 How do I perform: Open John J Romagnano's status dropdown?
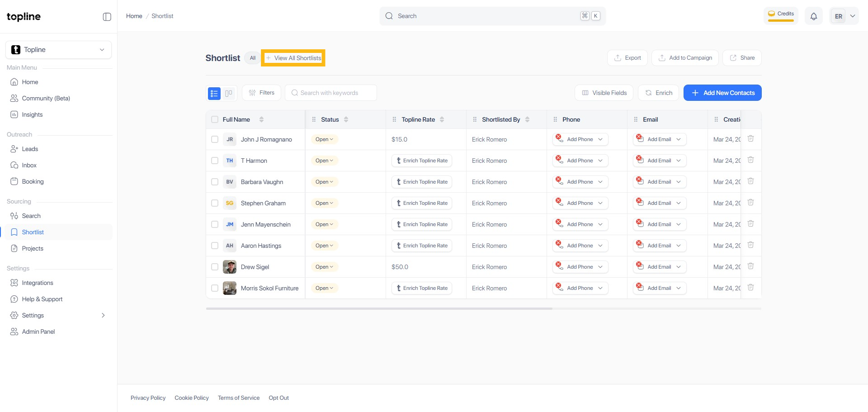tap(324, 139)
